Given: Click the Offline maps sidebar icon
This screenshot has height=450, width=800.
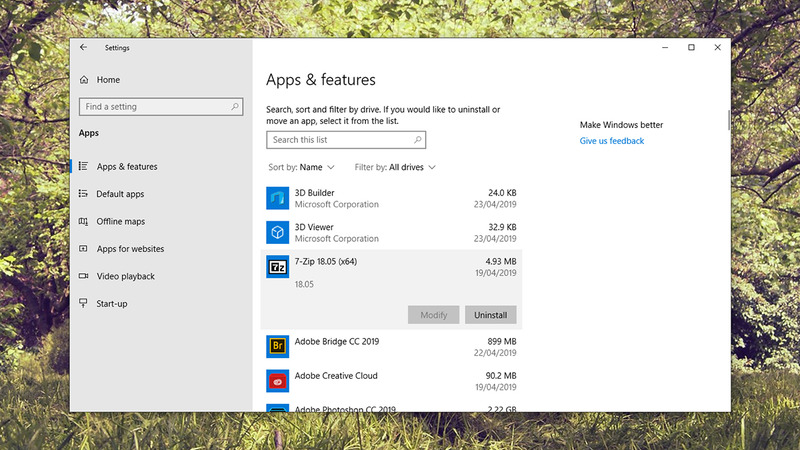Looking at the screenshot, I should tap(83, 221).
